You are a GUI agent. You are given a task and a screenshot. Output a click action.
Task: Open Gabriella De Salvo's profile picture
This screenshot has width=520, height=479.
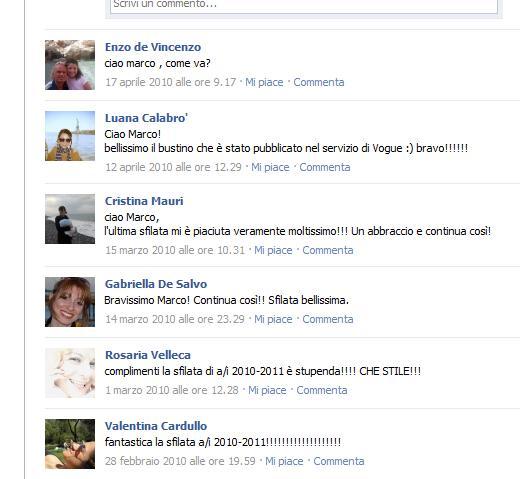[70, 302]
